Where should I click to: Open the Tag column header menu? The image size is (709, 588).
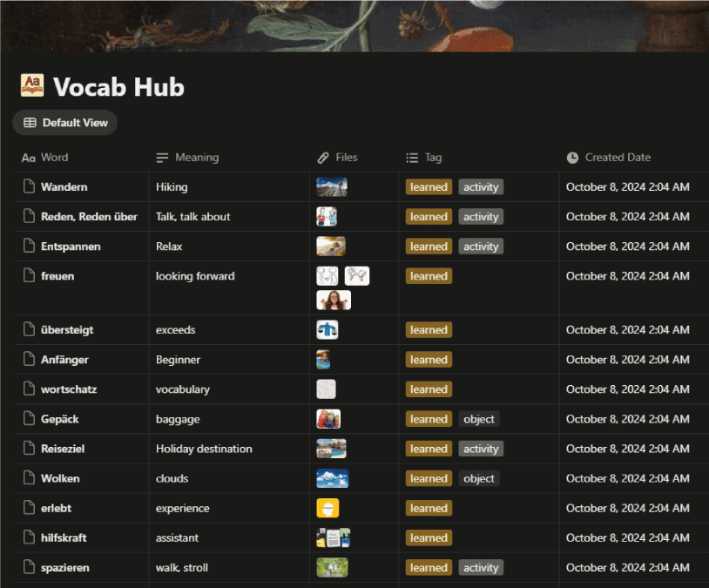[431, 158]
